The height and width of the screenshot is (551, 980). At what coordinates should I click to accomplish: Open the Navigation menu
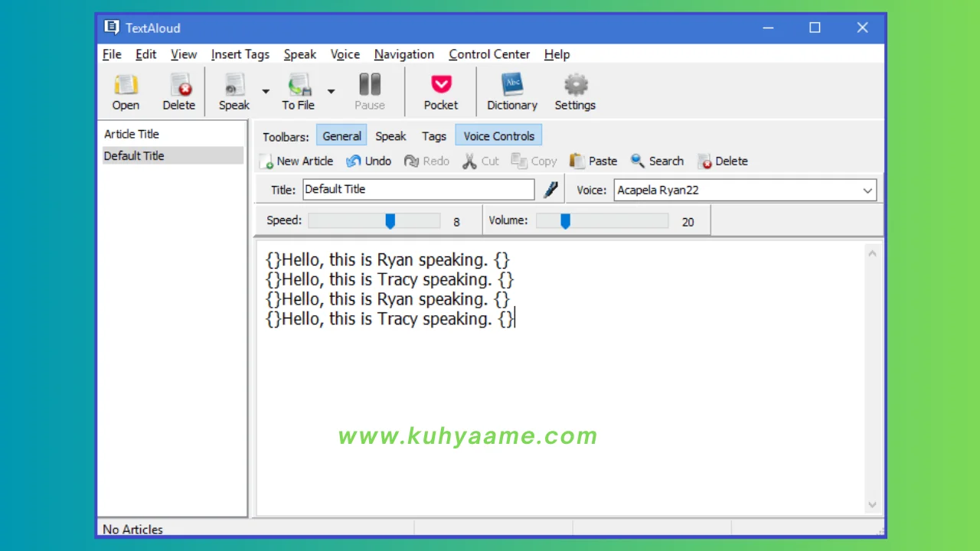click(x=404, y=54)
